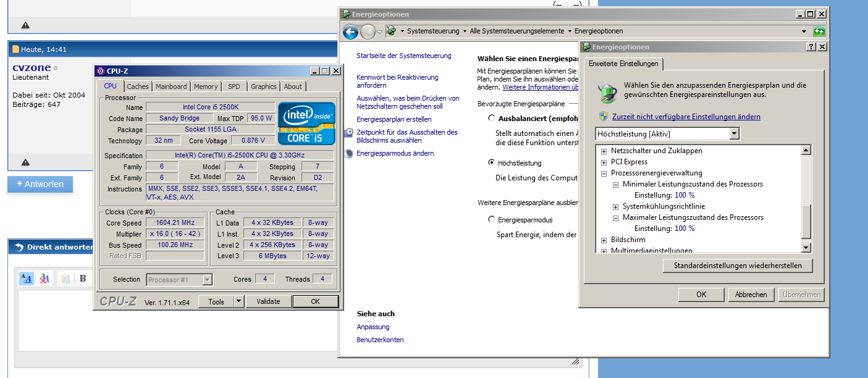Click the Validate button in CPU-Z
Image resolution: width=868 pixels, height=378 pixels.
(x=269, y=301)
